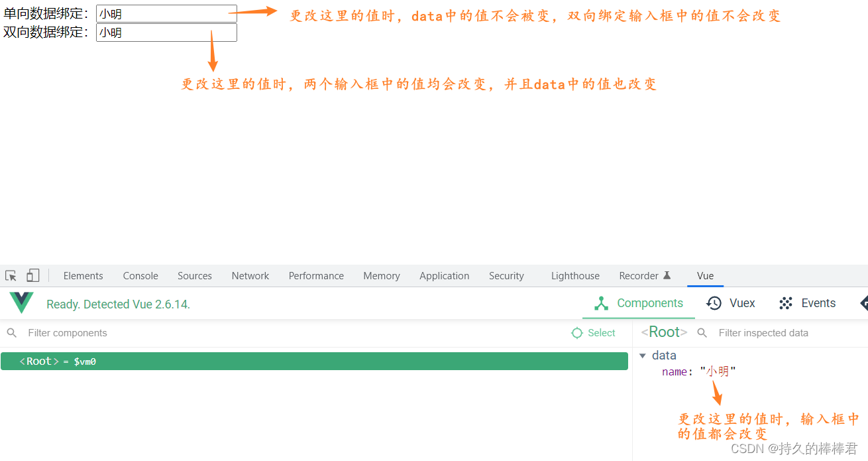Click the two-way binding input box

[166, 33]
